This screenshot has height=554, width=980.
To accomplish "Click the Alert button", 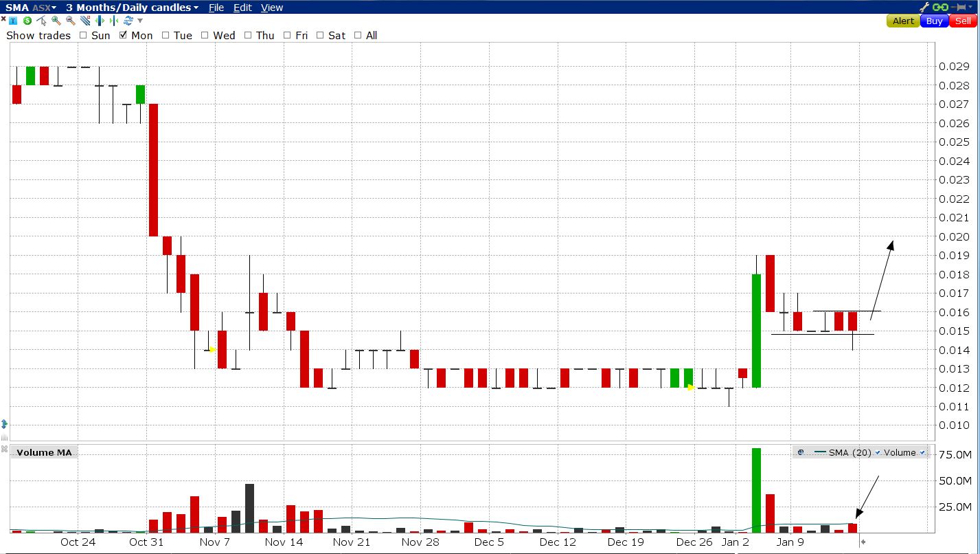I will (x=903, y=21).
